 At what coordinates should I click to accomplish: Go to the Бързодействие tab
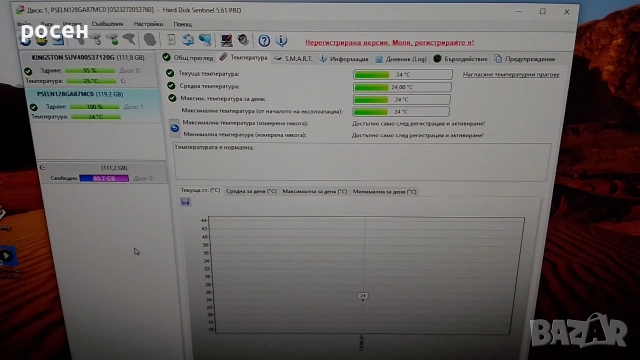pos(460,59)
